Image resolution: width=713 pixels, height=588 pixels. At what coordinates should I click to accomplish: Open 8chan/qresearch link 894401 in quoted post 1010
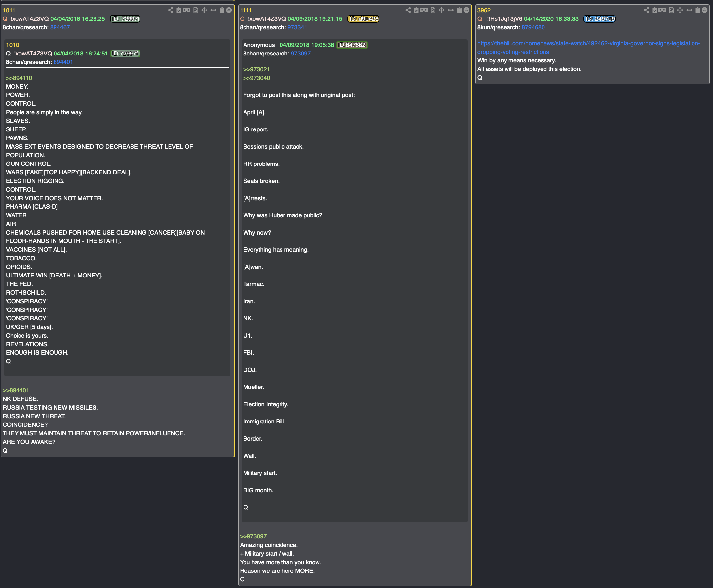pos(63,62)
